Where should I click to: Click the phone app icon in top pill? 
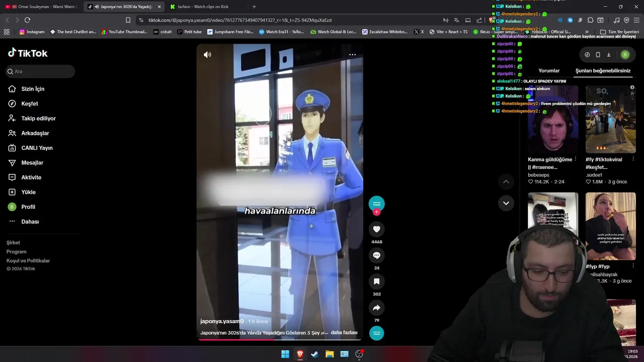[598, 55]
